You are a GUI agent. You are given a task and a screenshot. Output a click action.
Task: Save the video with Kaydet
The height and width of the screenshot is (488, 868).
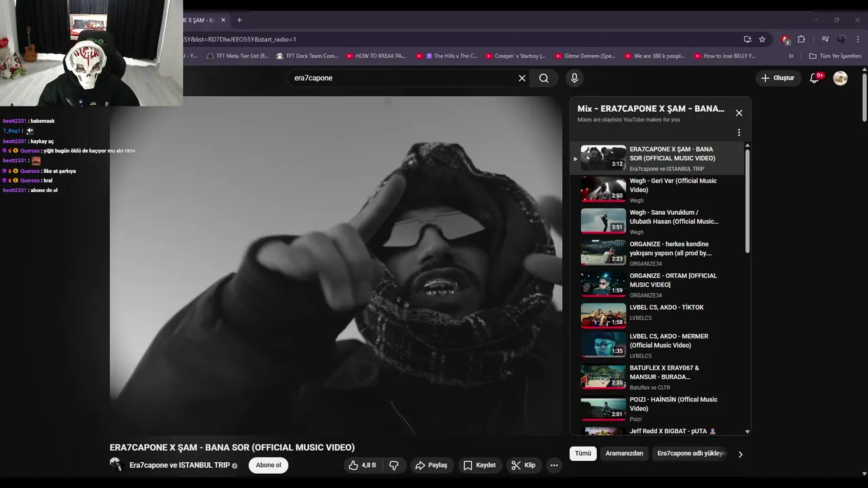pos(480,465)
